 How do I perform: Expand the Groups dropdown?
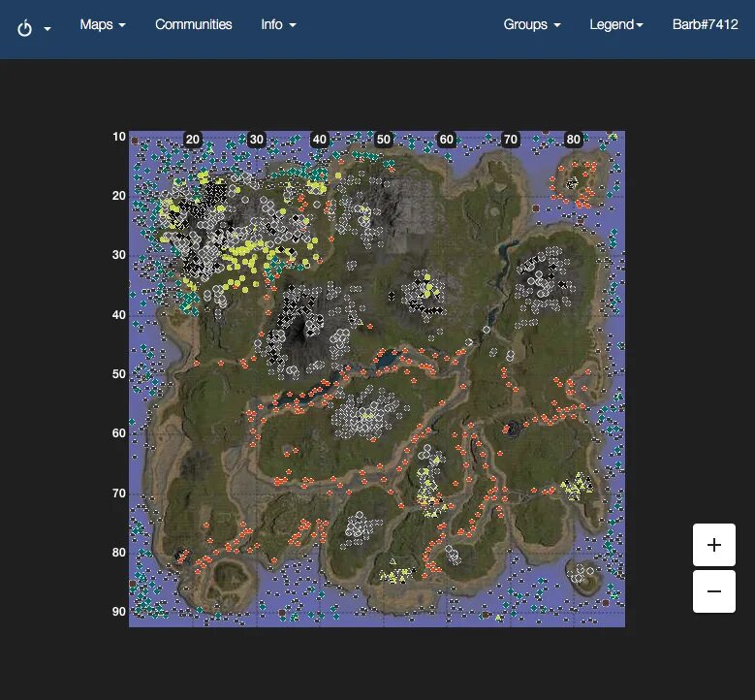click(x=532, y=24)
